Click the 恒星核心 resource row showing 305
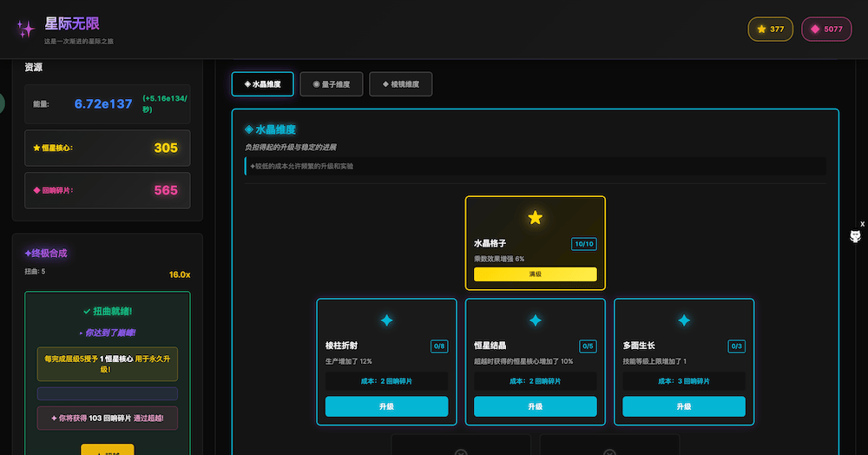868x455 pixels. 107,148
